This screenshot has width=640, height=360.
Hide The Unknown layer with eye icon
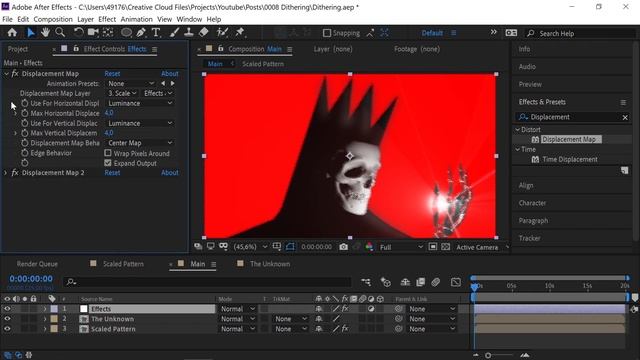click(7, 319)
